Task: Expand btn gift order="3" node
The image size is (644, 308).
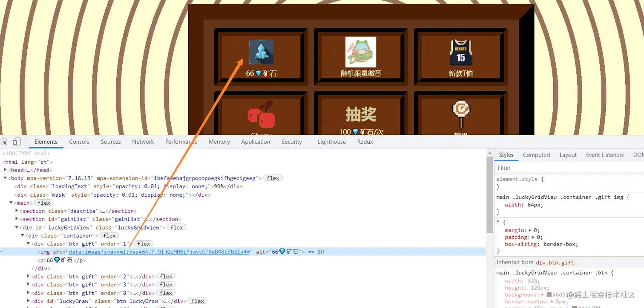Action: [x=29, y=285]
